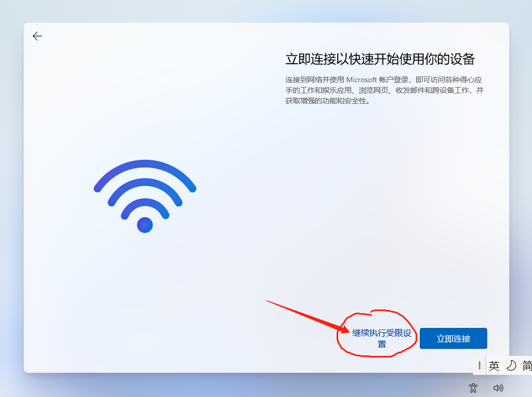Toggle the 简 simplified Chinese indicator

pos(527,365)
